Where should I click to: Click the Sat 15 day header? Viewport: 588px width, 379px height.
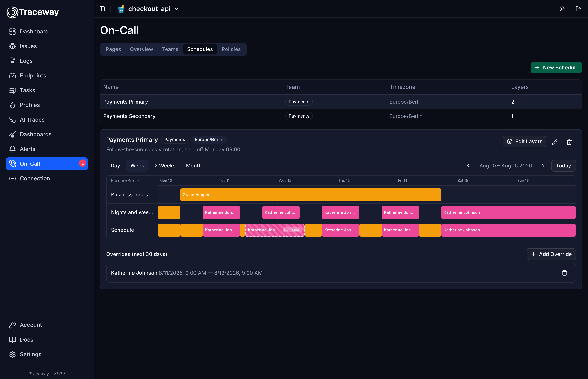(463, 181)
